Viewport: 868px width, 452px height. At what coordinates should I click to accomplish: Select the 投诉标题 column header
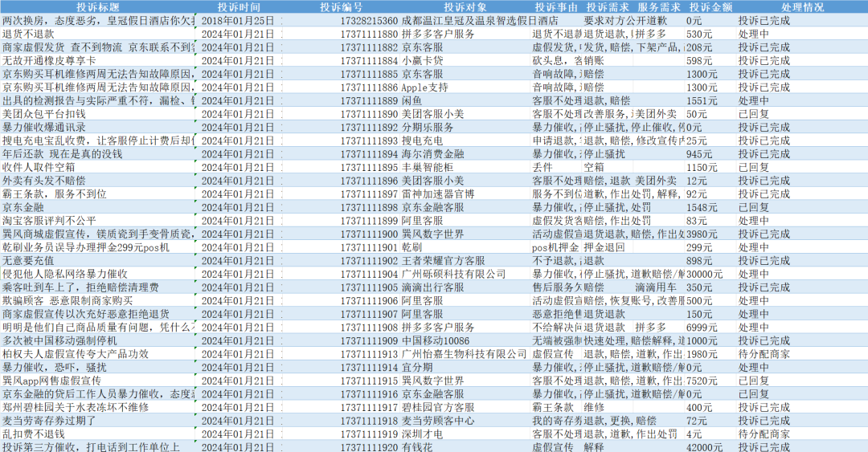pos(97,7)
